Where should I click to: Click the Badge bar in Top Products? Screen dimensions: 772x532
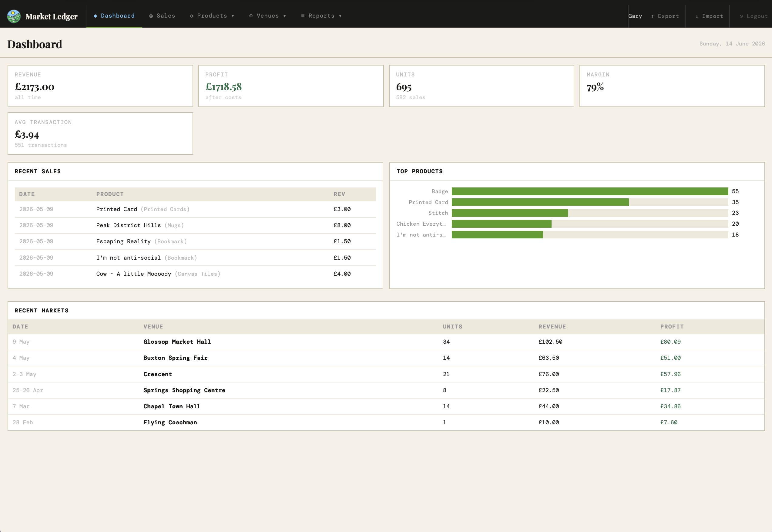590,191
